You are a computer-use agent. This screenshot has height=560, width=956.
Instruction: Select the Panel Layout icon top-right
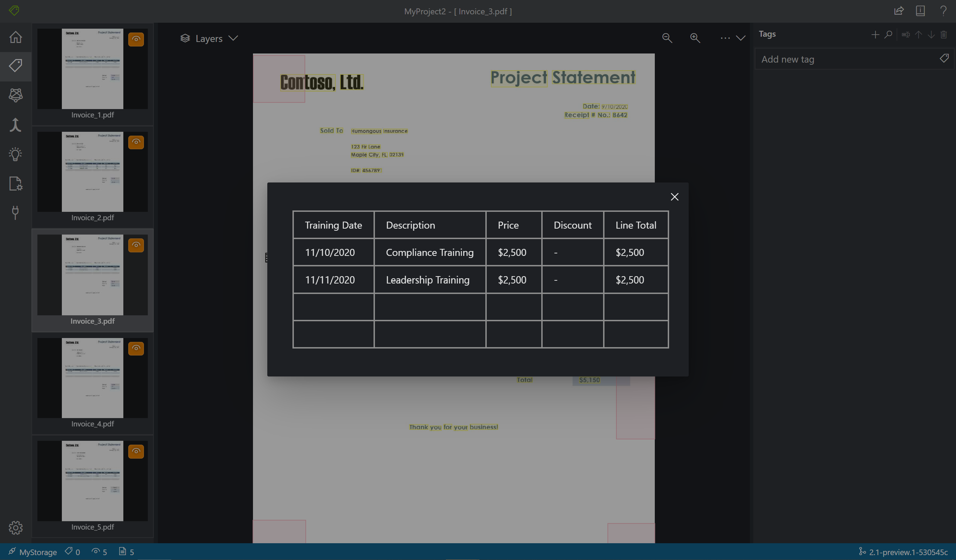tap(921, 11)
